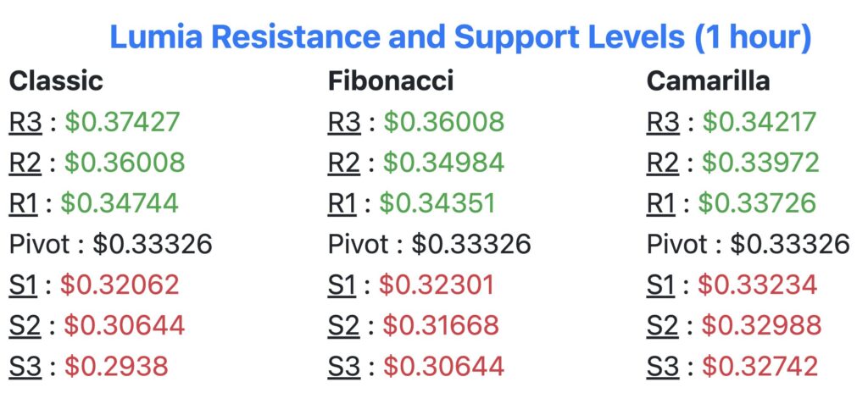Select the Camarilla column heading

(x=708, y=81)
